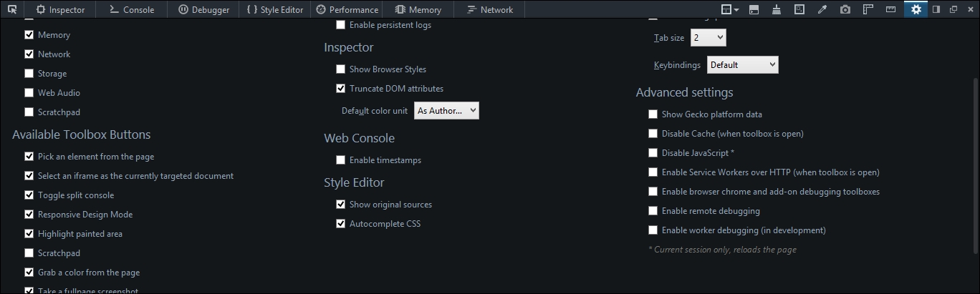The width and height of the screenshot is (980, 294).
Task: Enable Scratchpad under default tools
Action: click(x=29, y=112)
